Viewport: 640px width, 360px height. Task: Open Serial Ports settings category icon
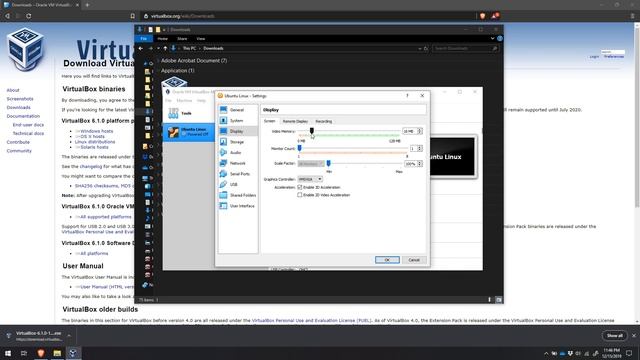(223, 173)
